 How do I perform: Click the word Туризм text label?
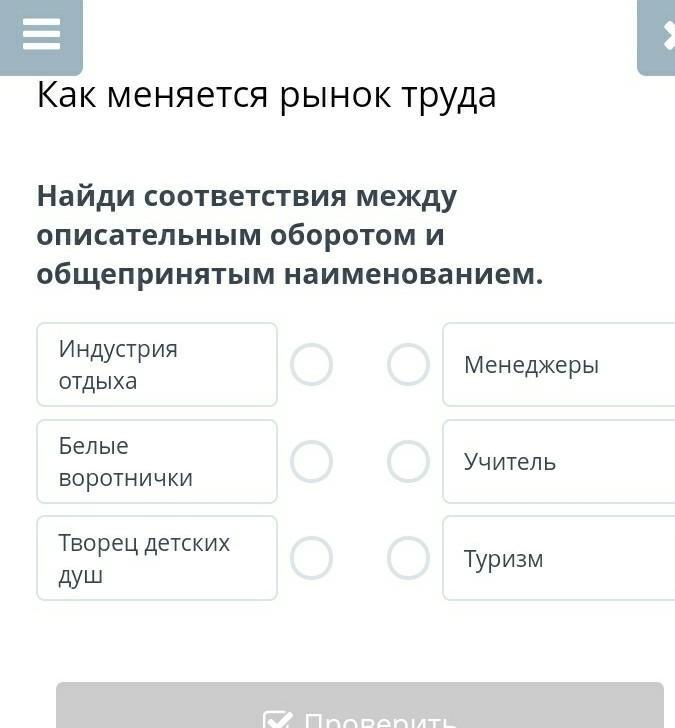(x=503, y=559)
